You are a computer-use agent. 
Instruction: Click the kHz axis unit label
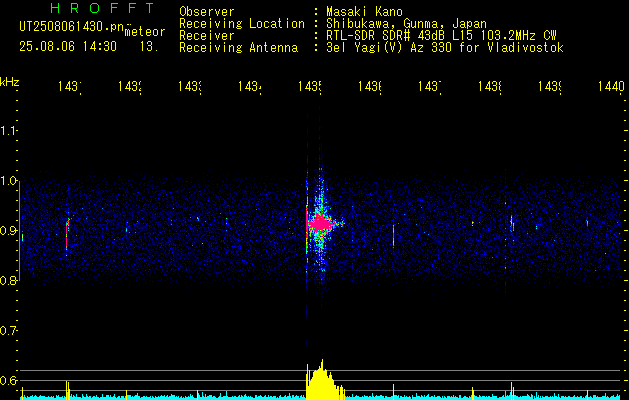[x=10, y=82]
